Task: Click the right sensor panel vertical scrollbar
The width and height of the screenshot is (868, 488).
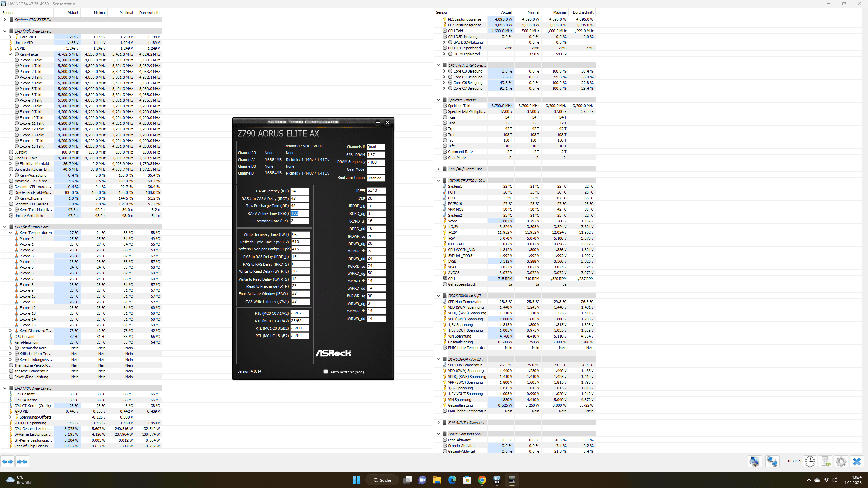Action: pos(865,142)
